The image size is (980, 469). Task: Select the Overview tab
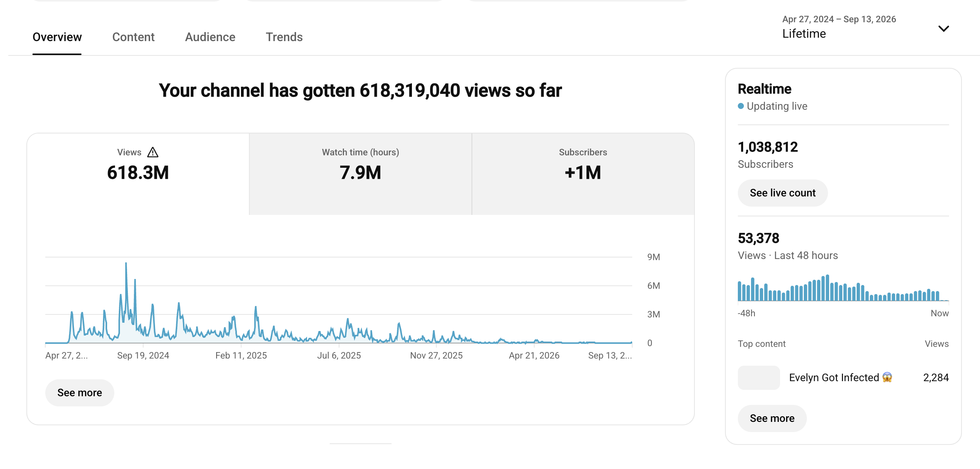[x=57, y=37]
